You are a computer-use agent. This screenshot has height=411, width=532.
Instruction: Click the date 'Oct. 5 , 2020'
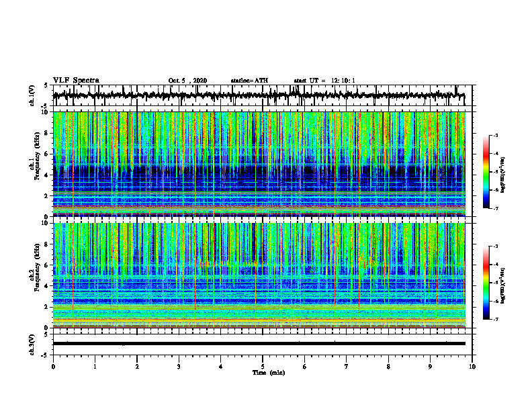click(x=187, y=81)
